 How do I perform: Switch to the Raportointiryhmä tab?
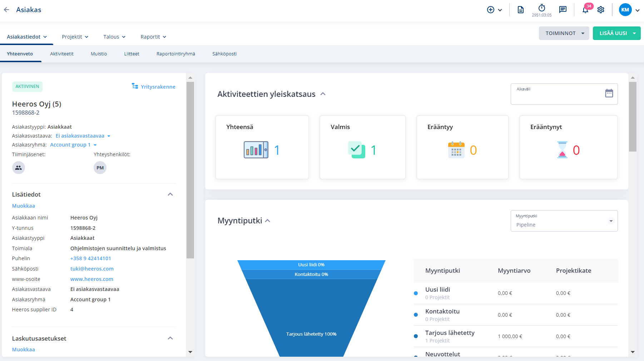176,54
